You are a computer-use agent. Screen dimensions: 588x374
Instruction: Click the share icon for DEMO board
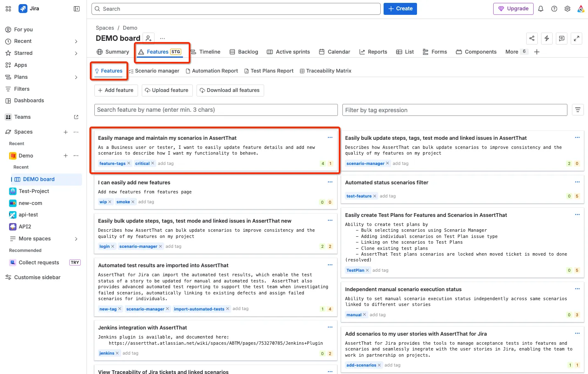532,38
